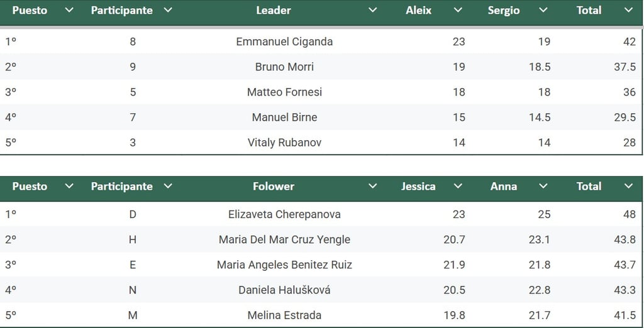
Task: Open the Aleix column filter dropdown
Action: 458,10
